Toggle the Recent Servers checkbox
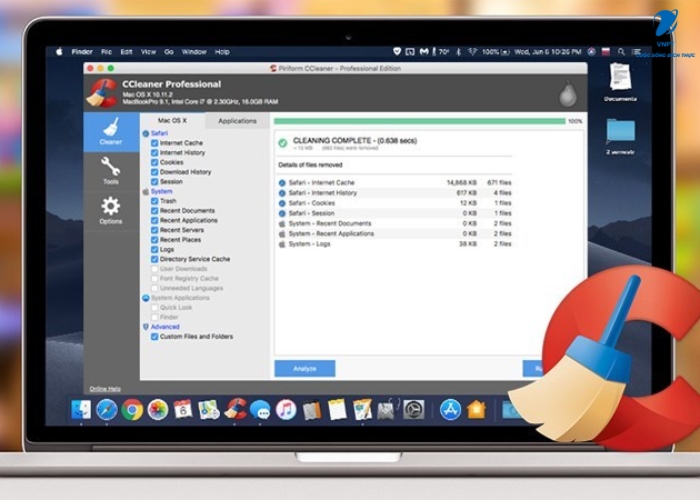The height and width of the screenshot is (500, 700). [x=154, y=230]
